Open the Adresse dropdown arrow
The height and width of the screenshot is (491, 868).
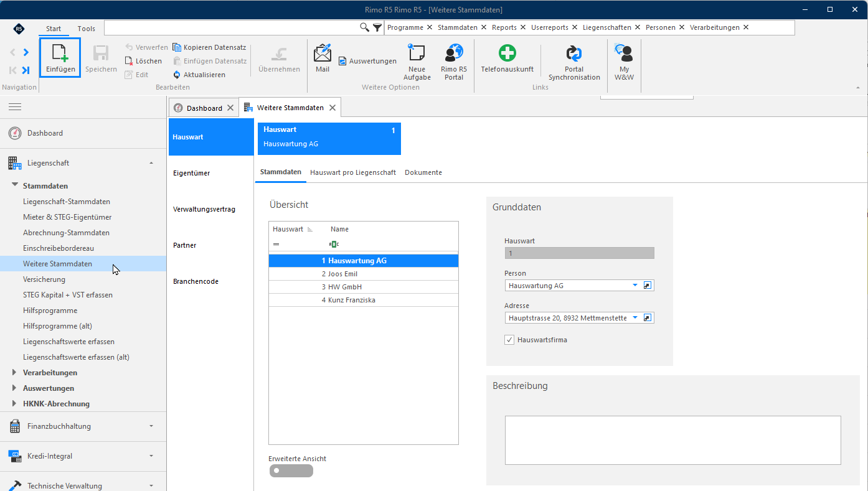tap(635, 318)
